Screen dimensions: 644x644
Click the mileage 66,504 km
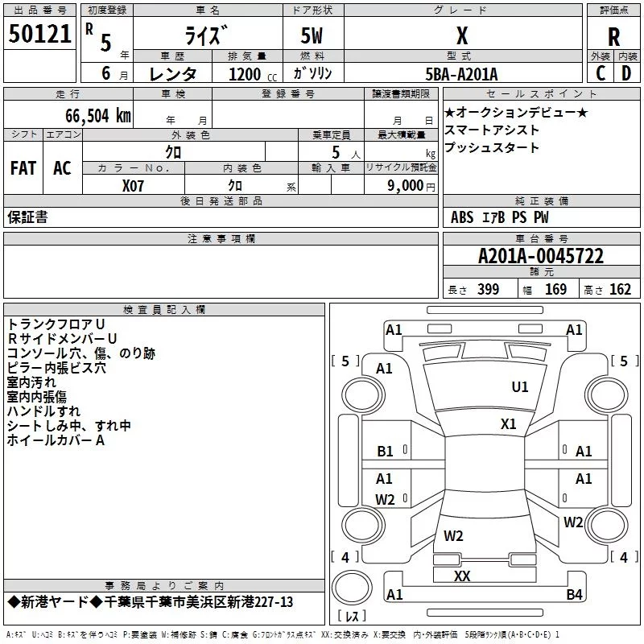[x=98, y=116]
